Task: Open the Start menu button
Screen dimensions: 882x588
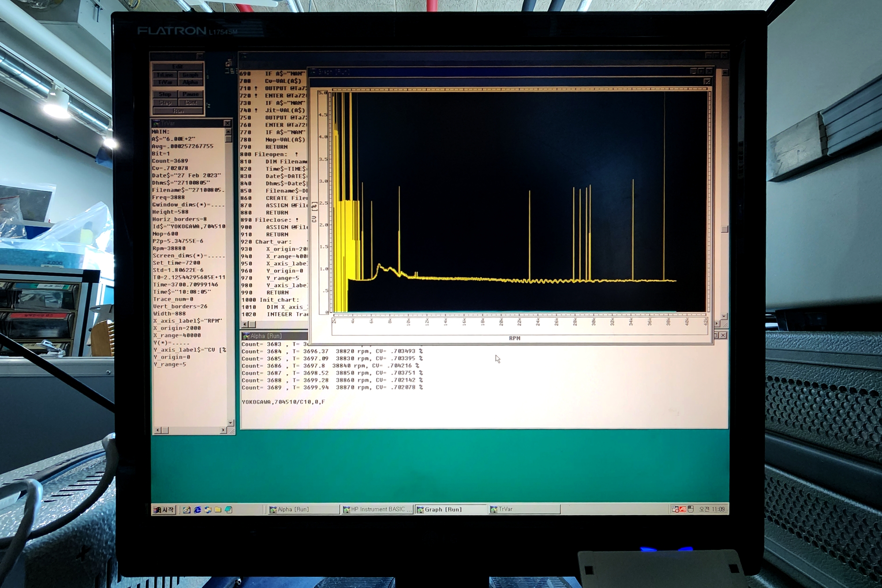Action: [164, 509]
